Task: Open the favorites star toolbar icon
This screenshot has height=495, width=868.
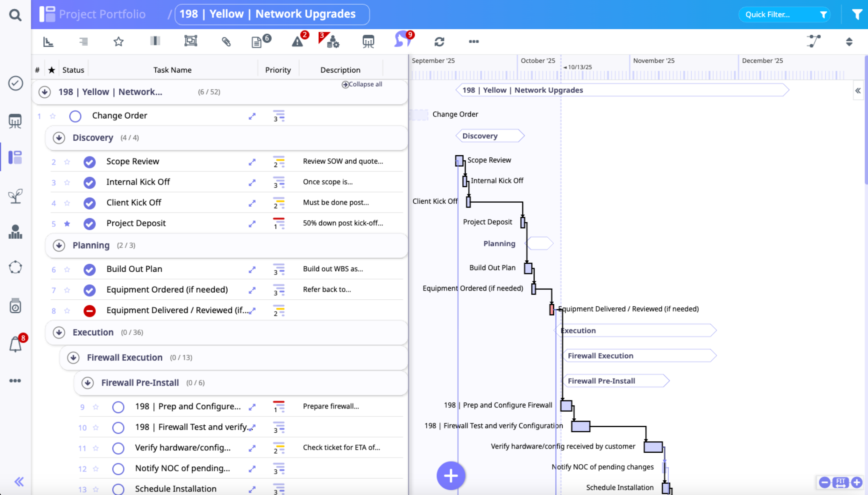Action: [118, 42]
